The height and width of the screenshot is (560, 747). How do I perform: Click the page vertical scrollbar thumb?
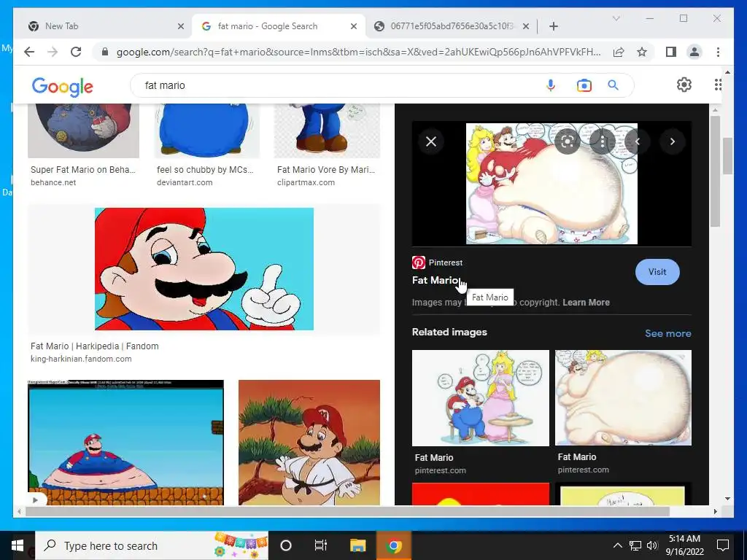point(727,156)
